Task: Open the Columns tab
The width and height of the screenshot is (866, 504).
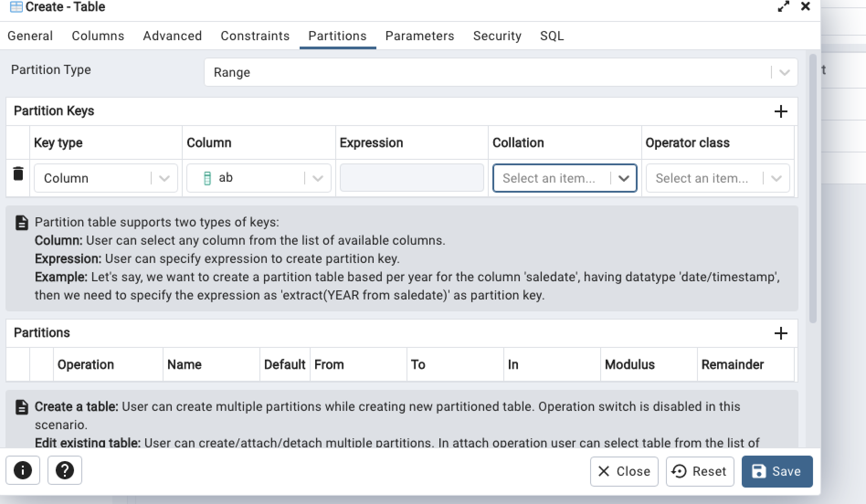Action: pos(97,36)
